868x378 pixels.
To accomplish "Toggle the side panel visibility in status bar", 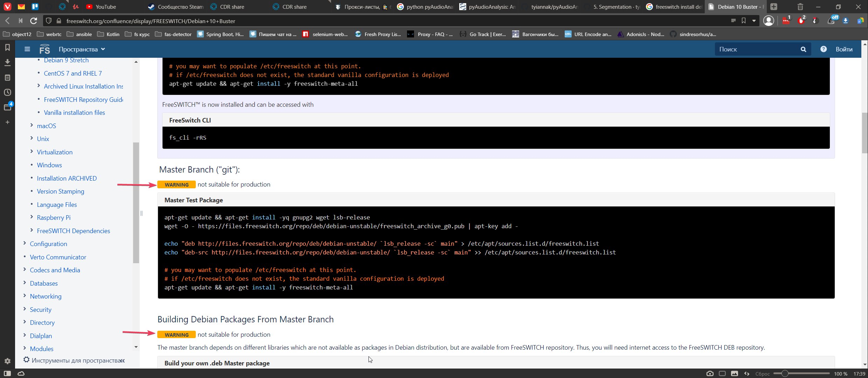I will (7, 373).
